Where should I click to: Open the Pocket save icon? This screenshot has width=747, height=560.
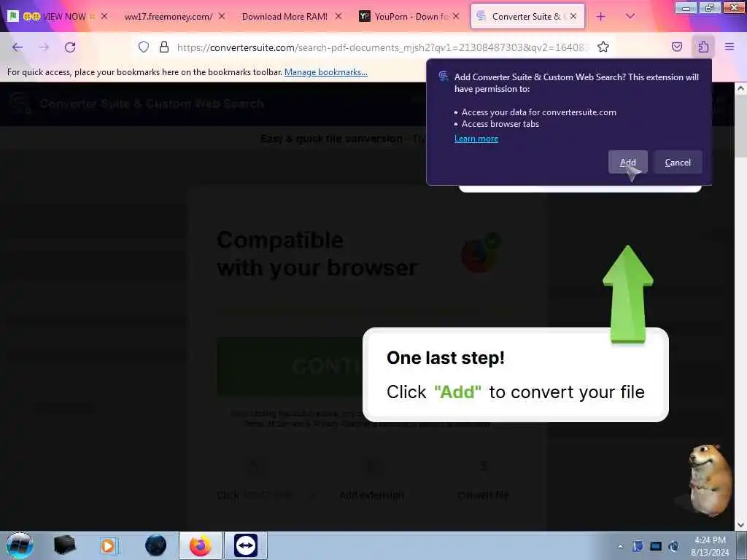pos(677,47)
